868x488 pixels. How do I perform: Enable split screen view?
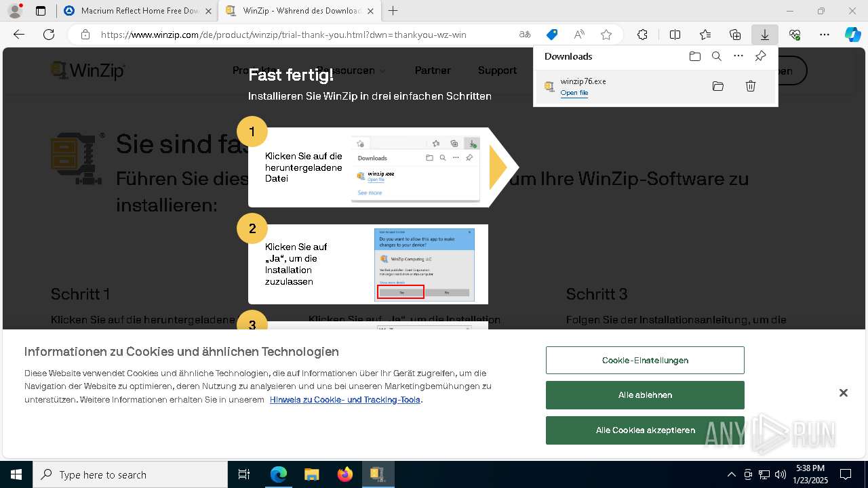tap(675, 35)
